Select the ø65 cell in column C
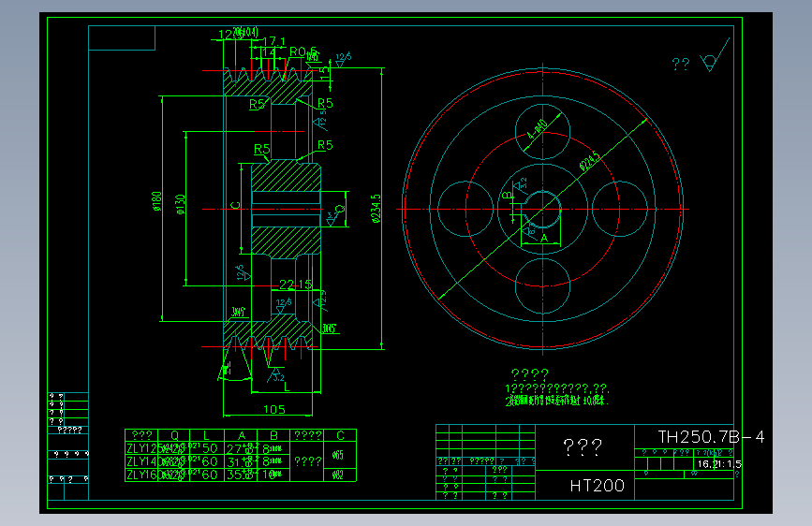Screen dimensions: 812x526 338,455
